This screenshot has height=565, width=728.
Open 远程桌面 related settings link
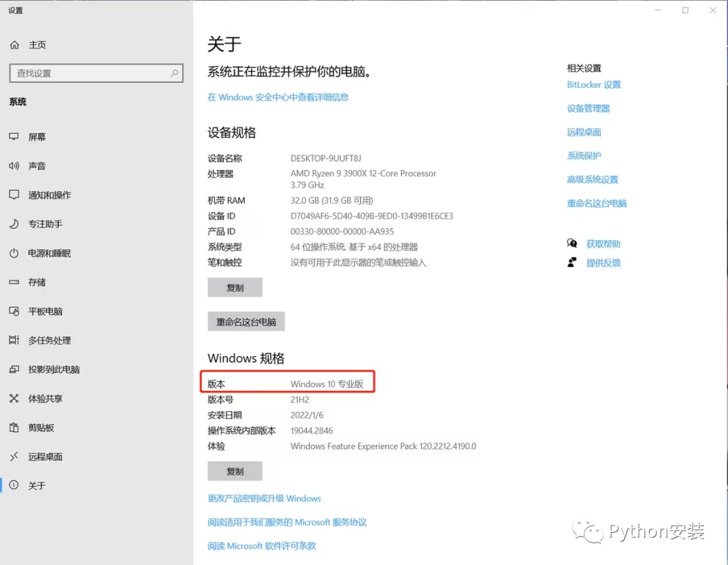pos(584,132)
